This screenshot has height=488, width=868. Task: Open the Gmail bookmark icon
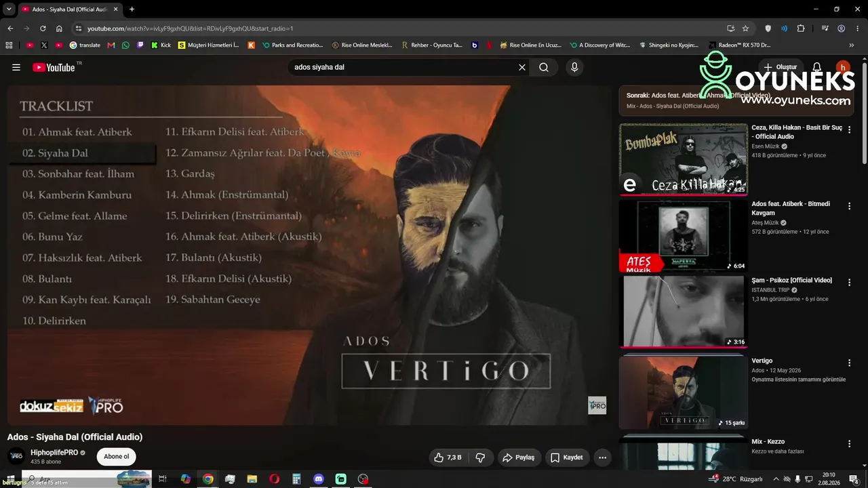point(111,45)
